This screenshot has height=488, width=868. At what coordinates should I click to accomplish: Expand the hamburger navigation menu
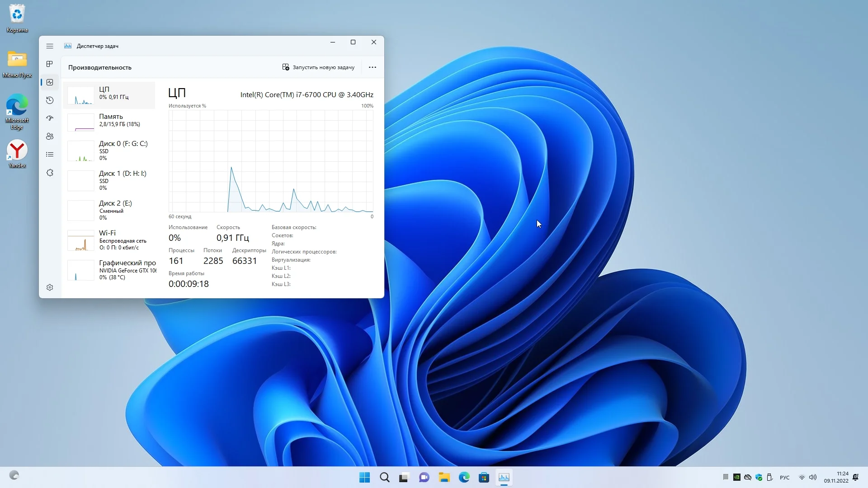(x=50, y=46)
